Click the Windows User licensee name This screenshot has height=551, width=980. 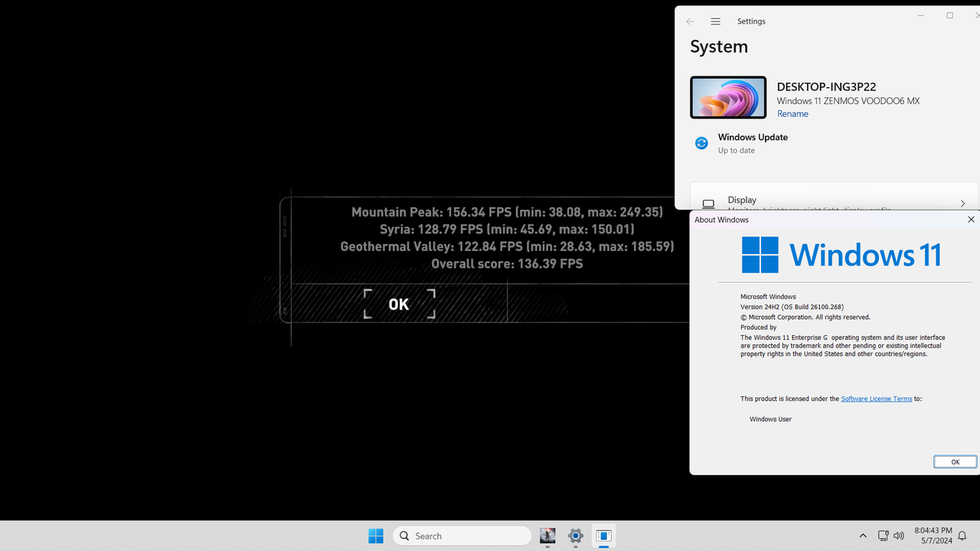point(770,419)
